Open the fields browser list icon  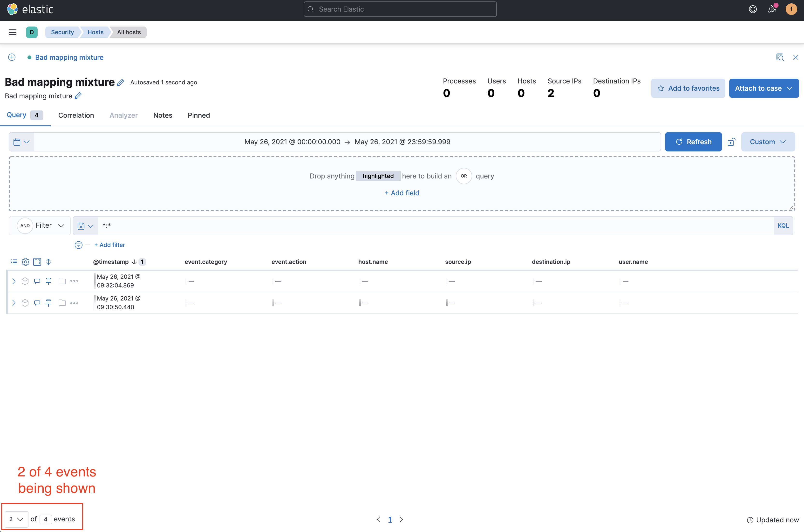pyautogui.click(x=14, y=262)
